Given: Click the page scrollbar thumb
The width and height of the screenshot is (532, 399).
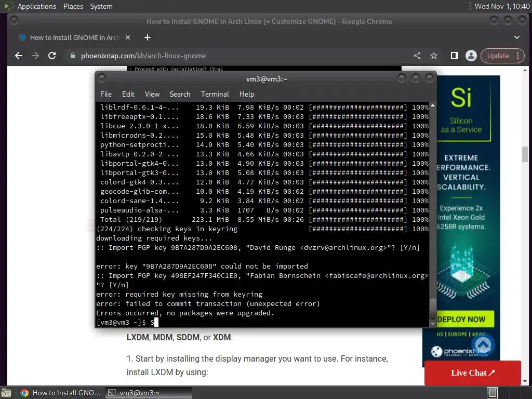Looking at the screenshot, I should click(525, 154).
